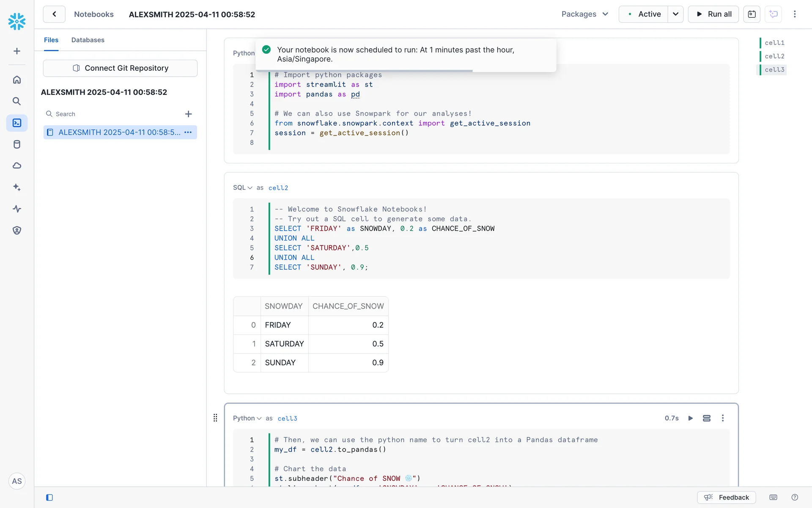
Task: Change cell2 language with SQL dropdown
Action: tap(243, 188)
